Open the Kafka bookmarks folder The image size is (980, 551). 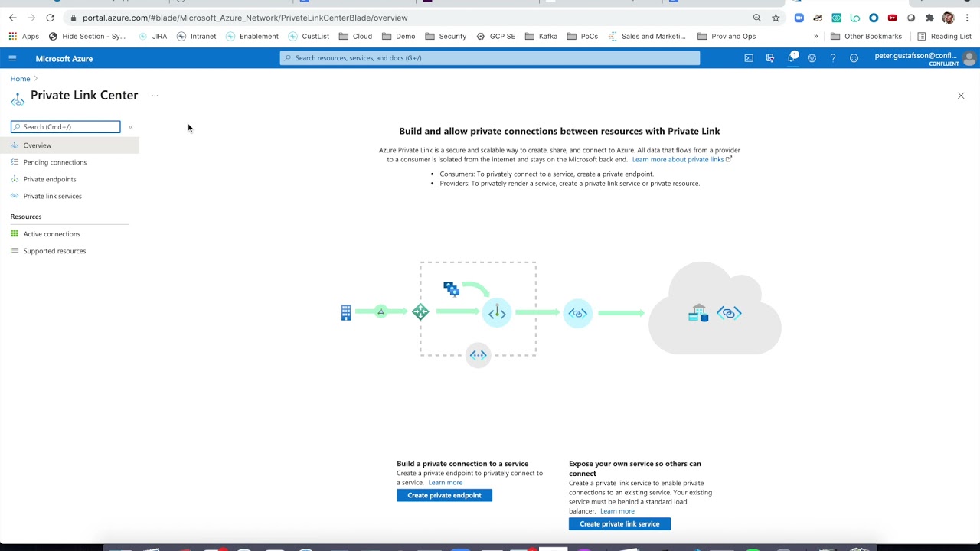point(541,36)
